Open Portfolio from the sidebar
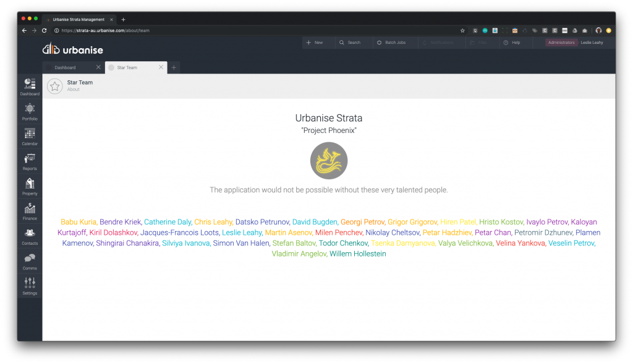 (x=30, y=111)
